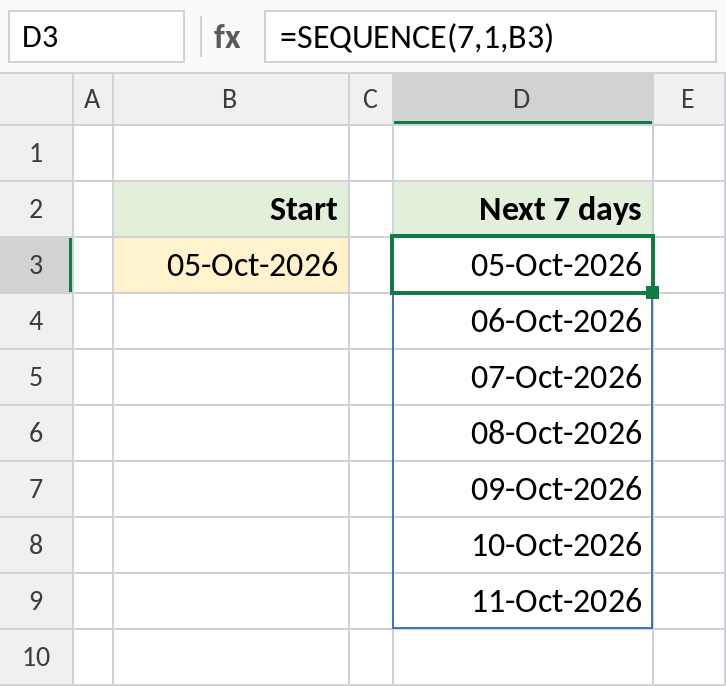This screenshot has height=686, width=726.
Task: Select row 1 header
Action: (36, 153)
